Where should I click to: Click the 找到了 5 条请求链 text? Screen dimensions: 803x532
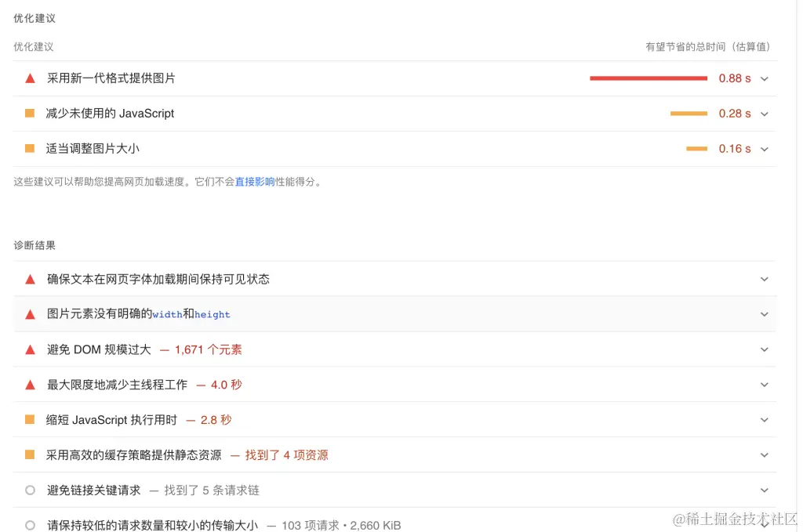pos(212,490)
